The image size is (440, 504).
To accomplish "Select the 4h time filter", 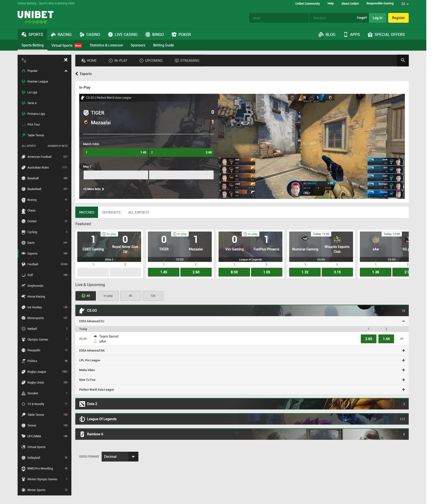I will (x=130, y=296).
